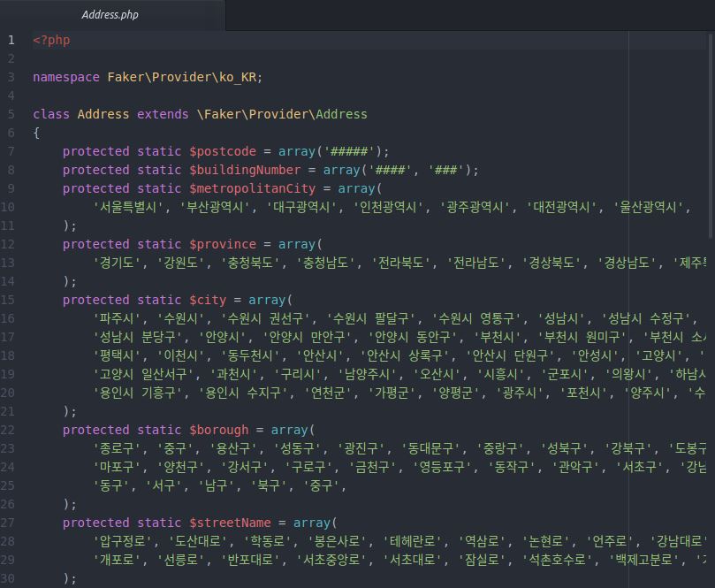
Task: Click the $city variable declaration
Action: 207,300
